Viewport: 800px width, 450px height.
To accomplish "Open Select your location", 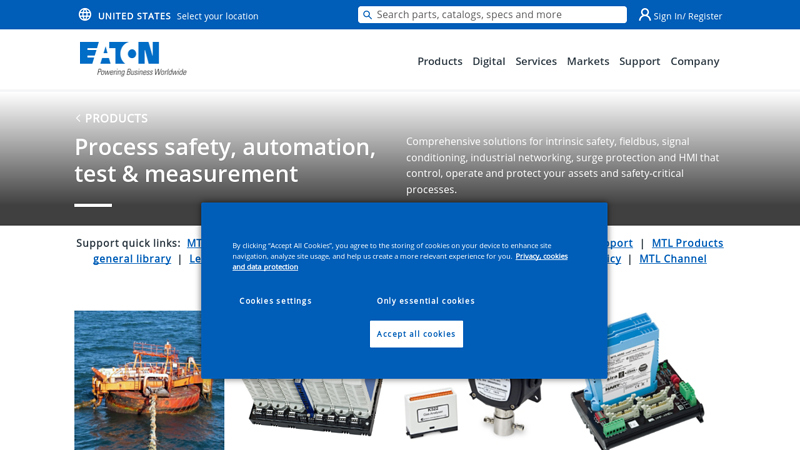I will point(217,16).
